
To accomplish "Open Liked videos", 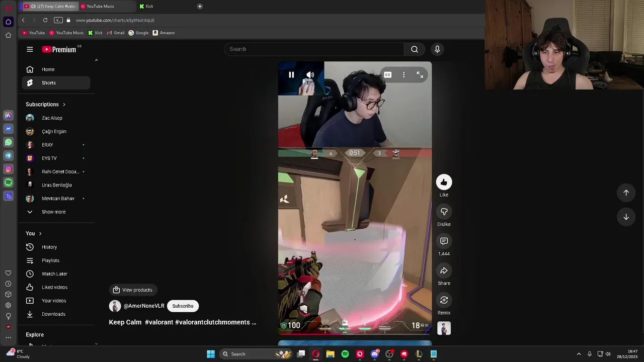I will (56, 287).
